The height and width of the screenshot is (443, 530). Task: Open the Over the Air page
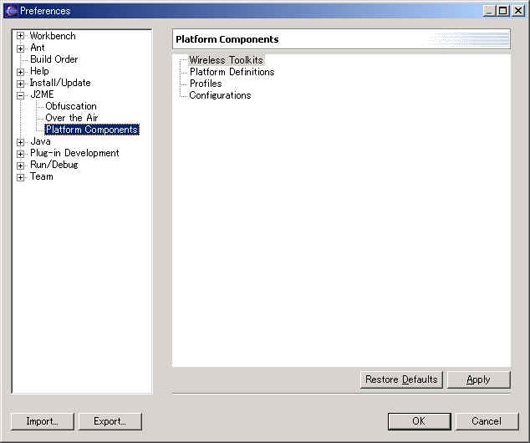[72, 118]
